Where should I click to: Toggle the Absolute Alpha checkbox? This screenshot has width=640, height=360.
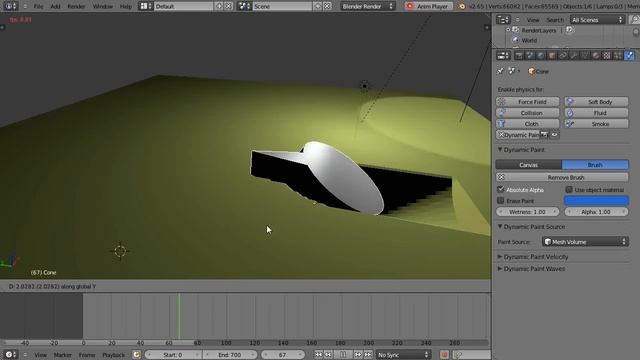click(501, 189)
